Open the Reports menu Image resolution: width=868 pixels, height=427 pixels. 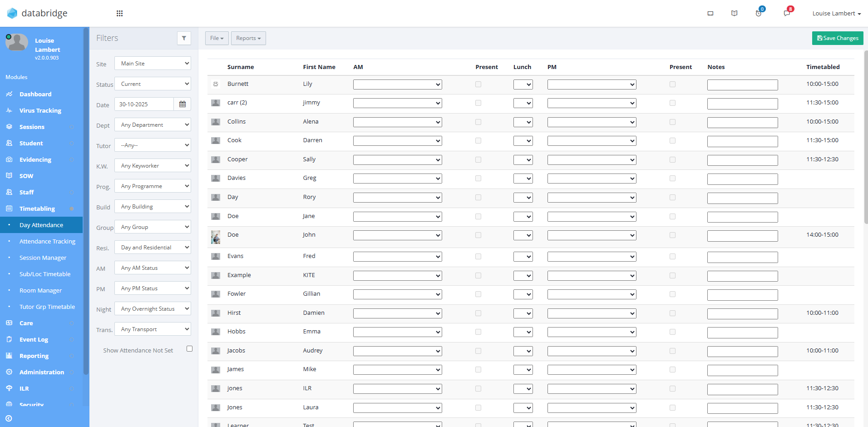248,38
